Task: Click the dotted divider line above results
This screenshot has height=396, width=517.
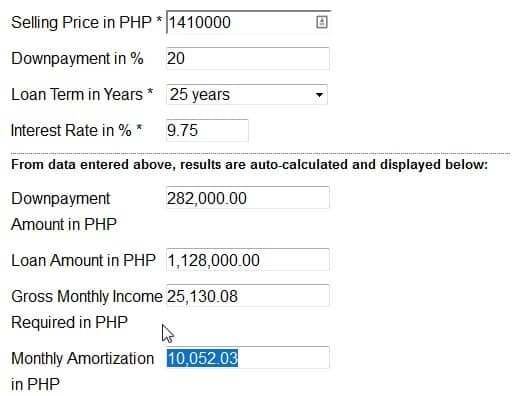Action: 260,153
